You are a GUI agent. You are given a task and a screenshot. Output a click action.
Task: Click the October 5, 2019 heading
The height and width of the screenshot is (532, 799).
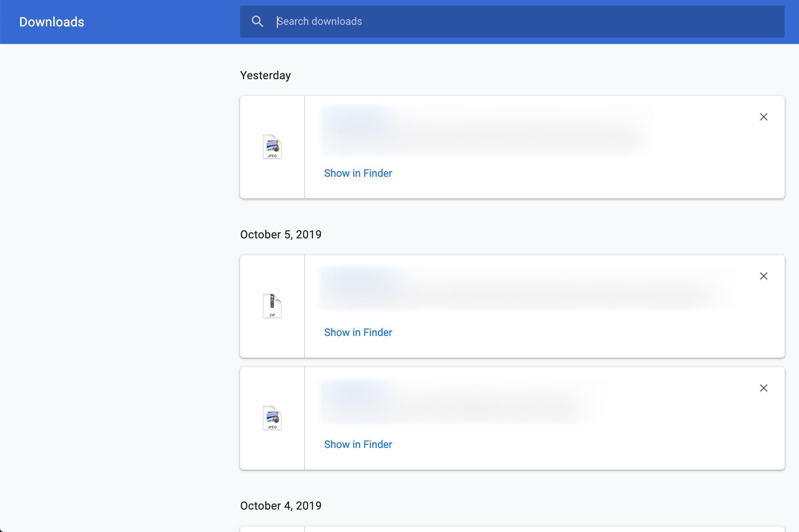click(x=281, y=234)
